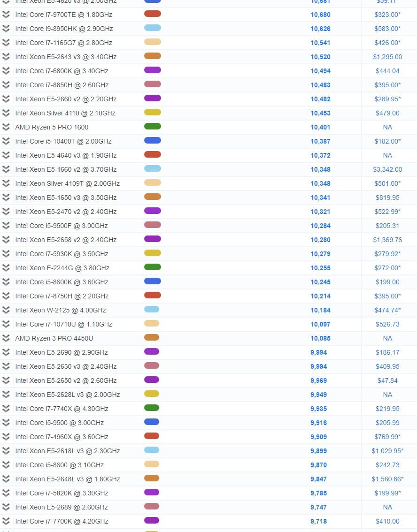Click price $47.84 for Xeon E5-2650 v2
417x532 pixels.
[387, 380]
